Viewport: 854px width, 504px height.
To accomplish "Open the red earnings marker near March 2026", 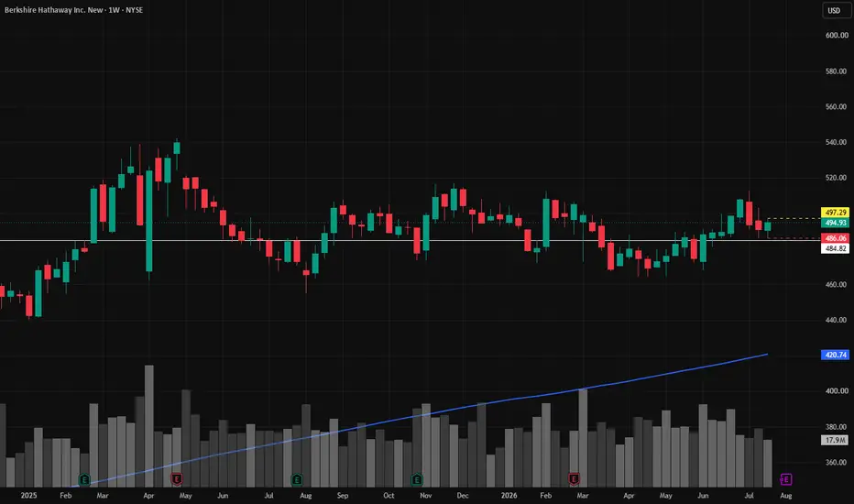I will (574, 479).
